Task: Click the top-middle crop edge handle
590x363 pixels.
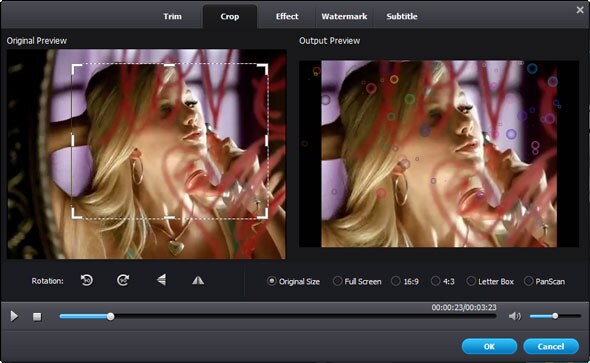Action: pyautogui.click(x=169, y=65)
